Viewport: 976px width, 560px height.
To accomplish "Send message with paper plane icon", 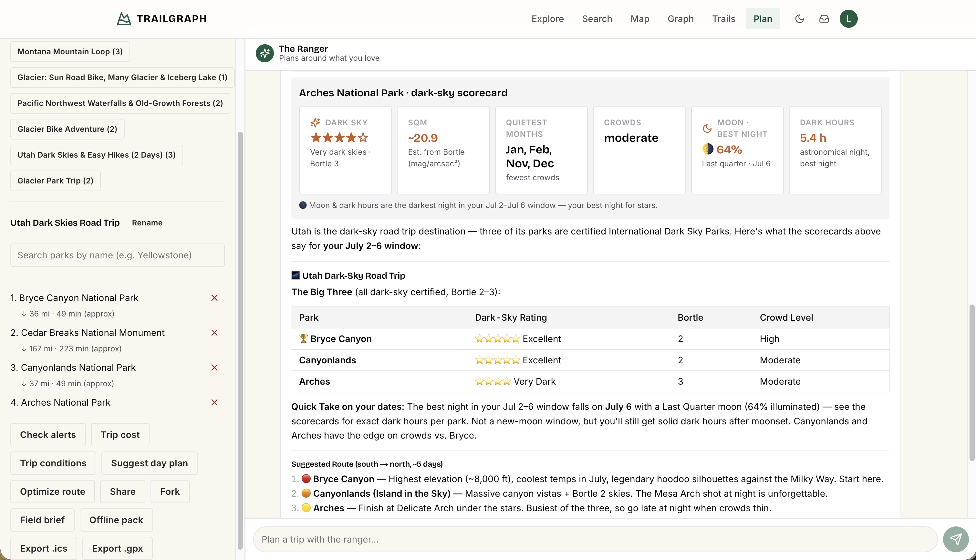I will coord(956,539).
